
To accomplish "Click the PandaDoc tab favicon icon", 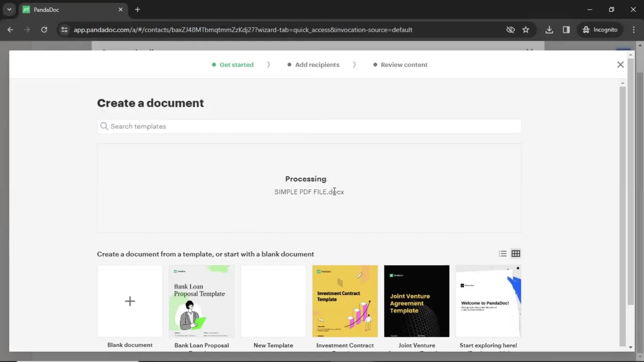I will (x=26, y=10).
